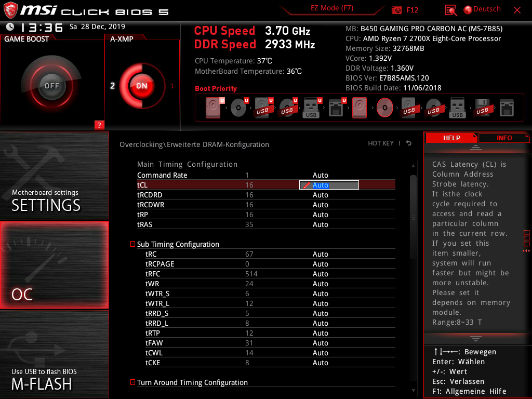Image resolution: width=532 pixels, height=399 pixels.
Task: Open the tFAW Auto setting
Action: pos(320,343)
